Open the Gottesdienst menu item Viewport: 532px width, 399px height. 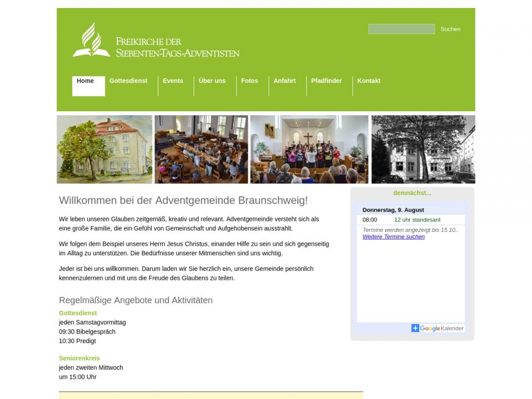click(x=128, y=81)
